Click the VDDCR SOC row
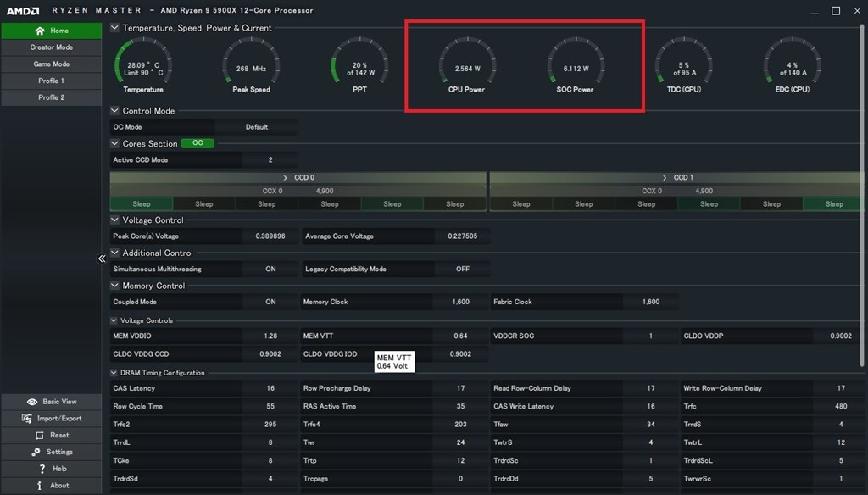The height and width of the screenshot is (495, 868). (x=585, y=336)
